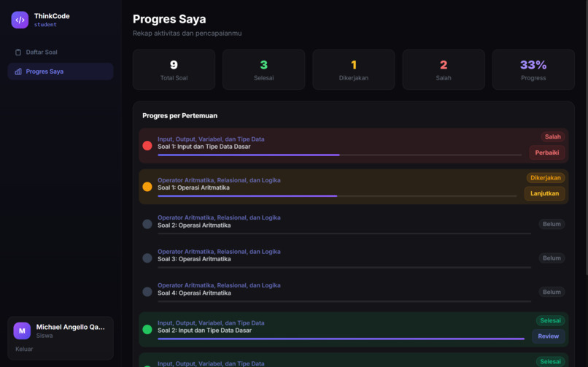Click red status dot for Input dan Tipe Data Soal 1
This screenshot has width=588, height=367.
(x=147, y=145)
